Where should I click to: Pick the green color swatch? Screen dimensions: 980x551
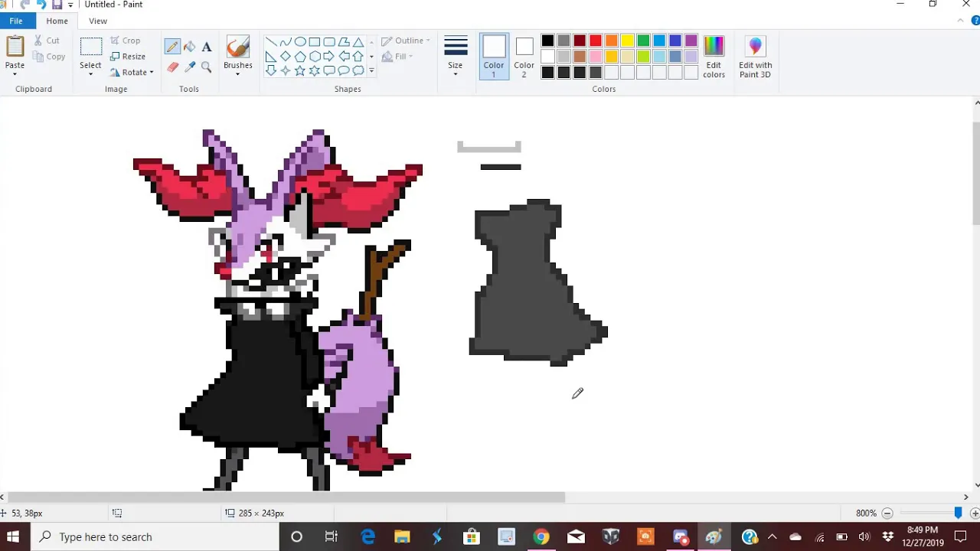point(643,41)
